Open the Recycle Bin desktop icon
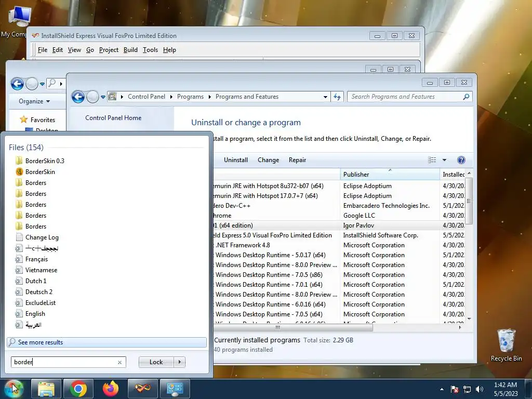Image resolution: width=532 pixels, height=399 pixels. (x=506, y=345)
